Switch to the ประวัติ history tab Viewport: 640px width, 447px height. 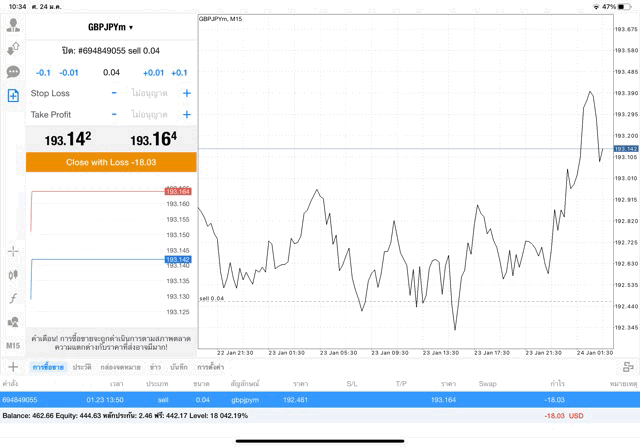82,367
